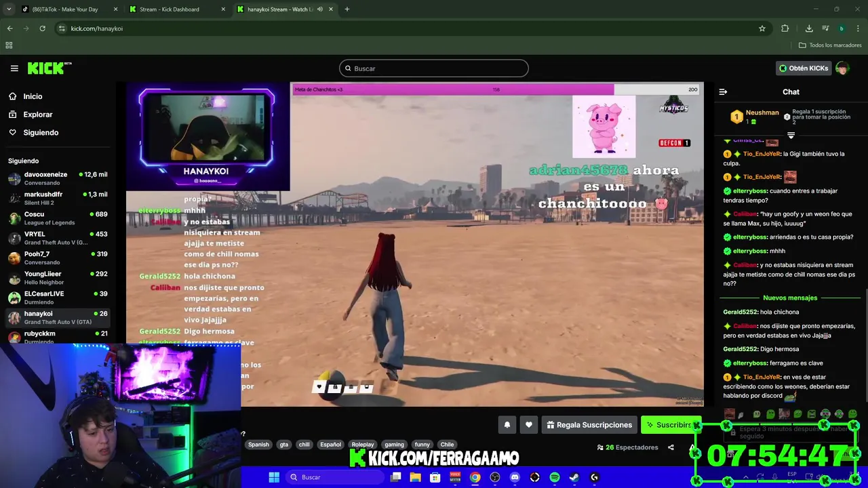868x488 pixels.
Task: Open Siguiendo in the sidebar
Action: (x=41, y=133)
